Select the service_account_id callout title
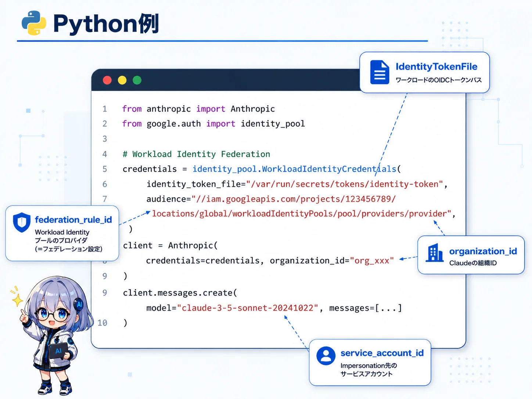Viewport: 532px width, 399px height. 382,353
